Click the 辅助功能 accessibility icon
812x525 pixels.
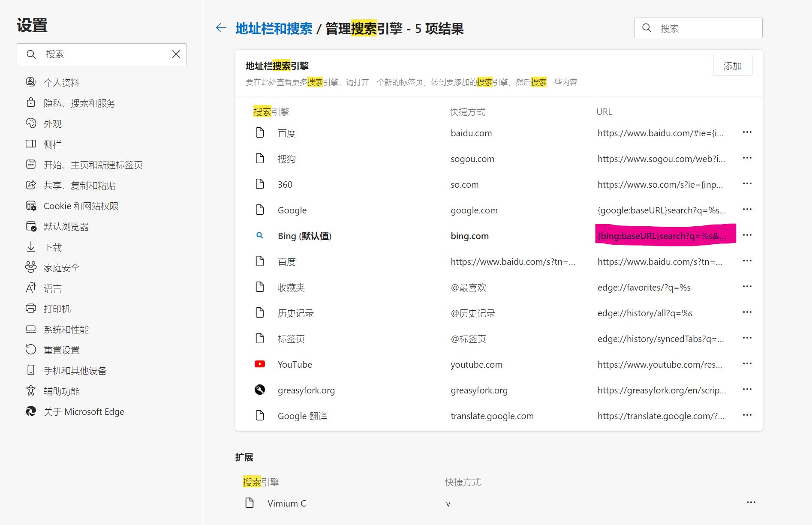pos(31,391)
